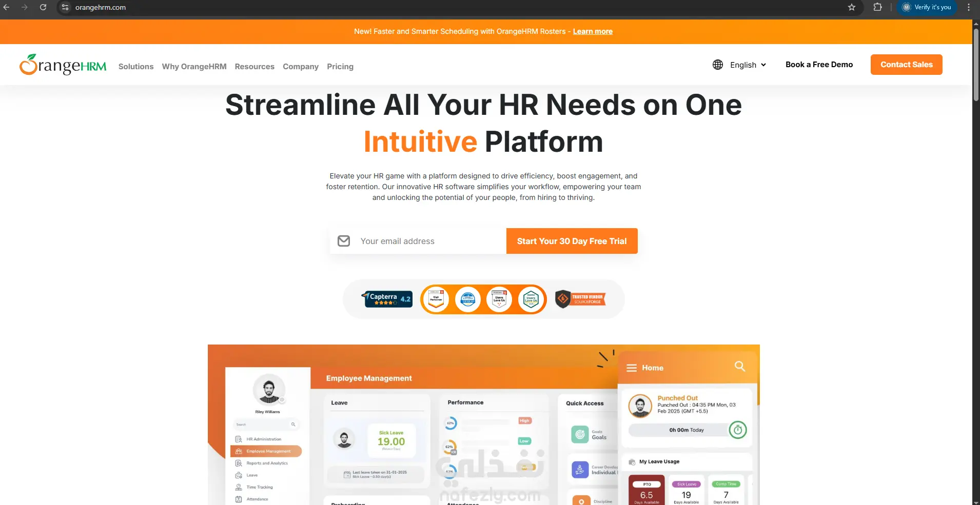
Task: Click the page's vertical scrollbar thumb
Action: (976, 65)
